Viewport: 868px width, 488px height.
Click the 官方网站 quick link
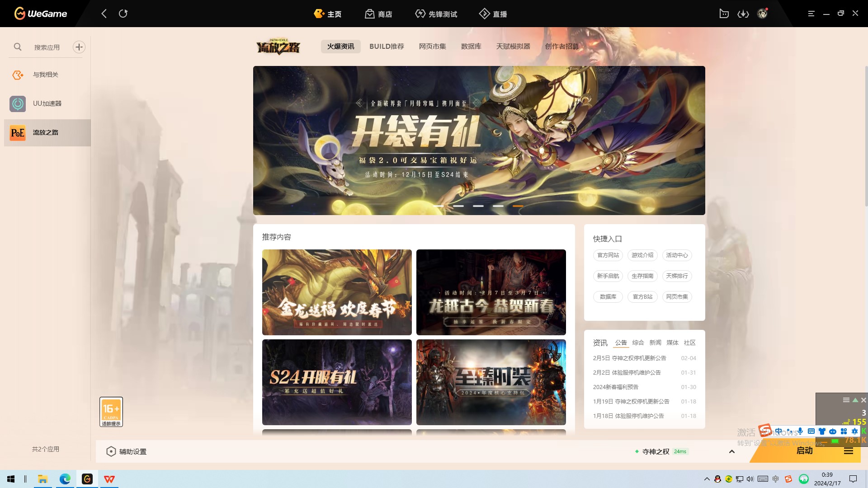pyautogui.click(x=608, y=255)
